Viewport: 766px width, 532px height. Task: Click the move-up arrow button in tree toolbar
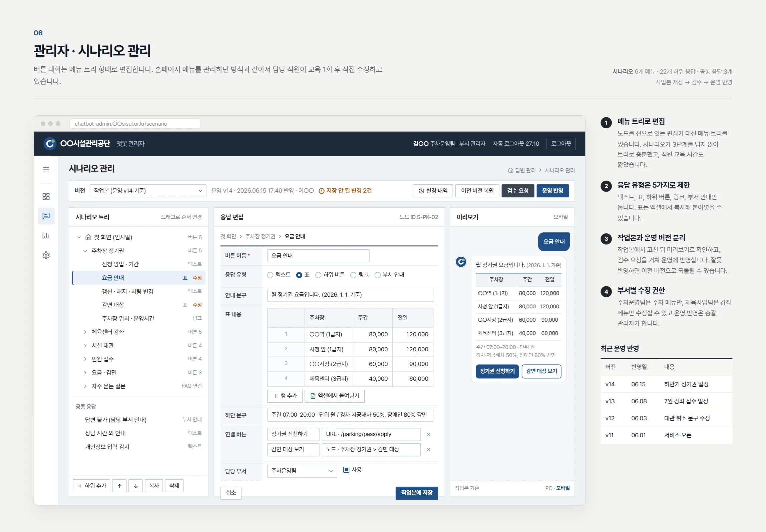tap(119, 486)
